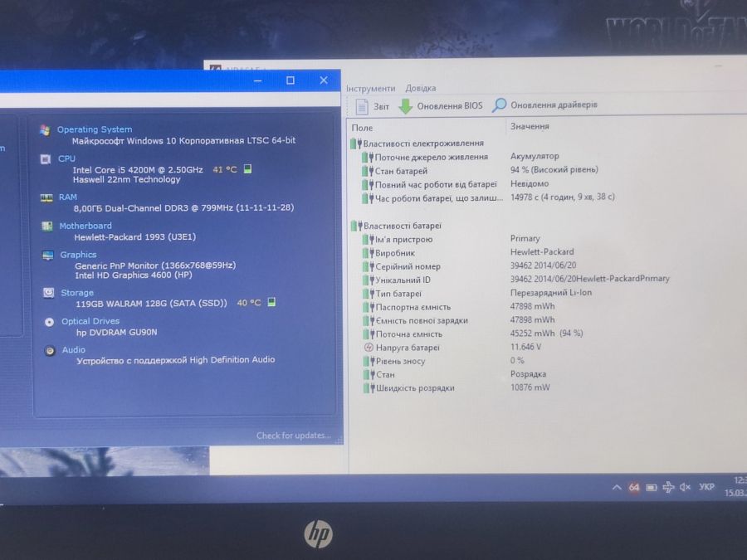Open Operating System section in Speccy

[95, 129]
